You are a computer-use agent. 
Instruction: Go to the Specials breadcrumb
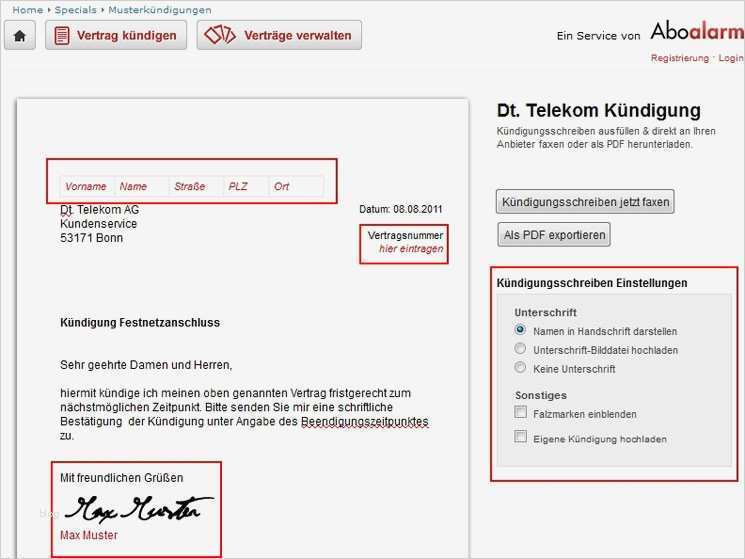click(75, 9)
